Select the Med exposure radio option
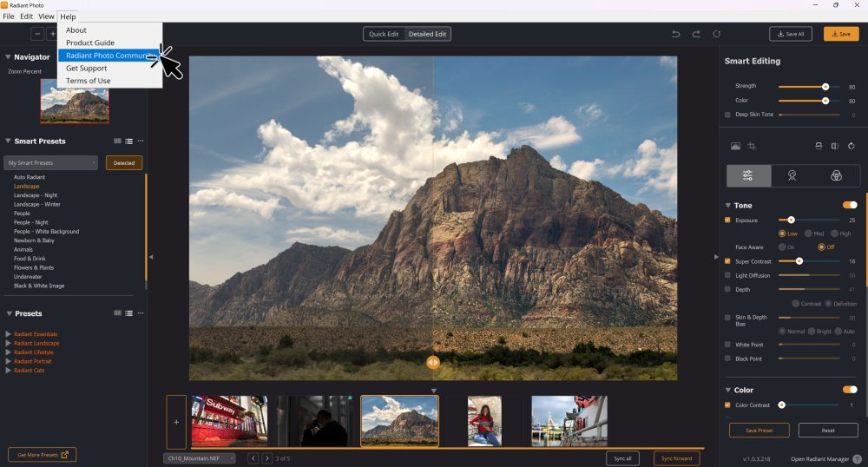868x467 pixels. (808, 233)
